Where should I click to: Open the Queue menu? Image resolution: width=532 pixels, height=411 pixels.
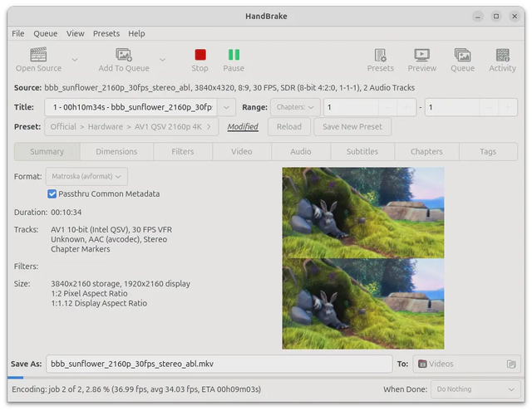pyautogui.click(x=45, y=33)
